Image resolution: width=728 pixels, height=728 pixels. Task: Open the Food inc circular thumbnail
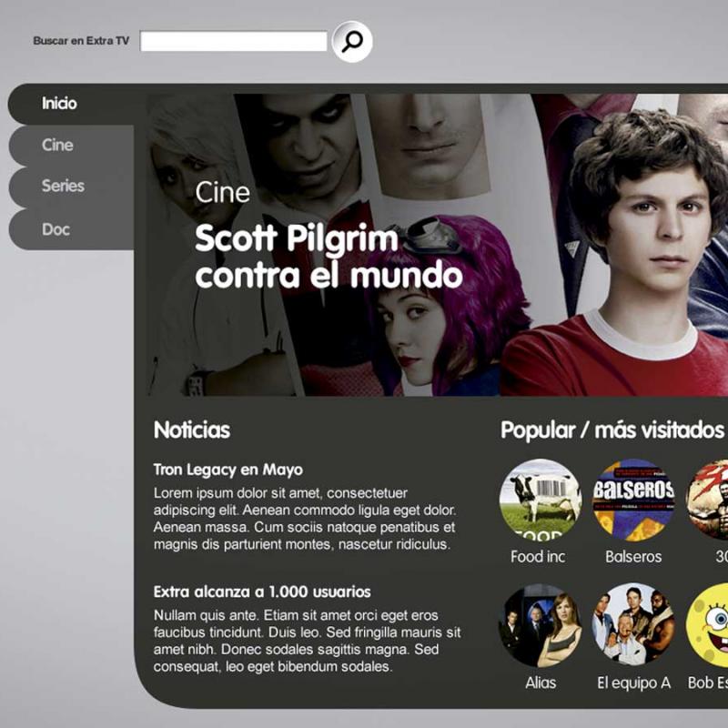(540, 500)
